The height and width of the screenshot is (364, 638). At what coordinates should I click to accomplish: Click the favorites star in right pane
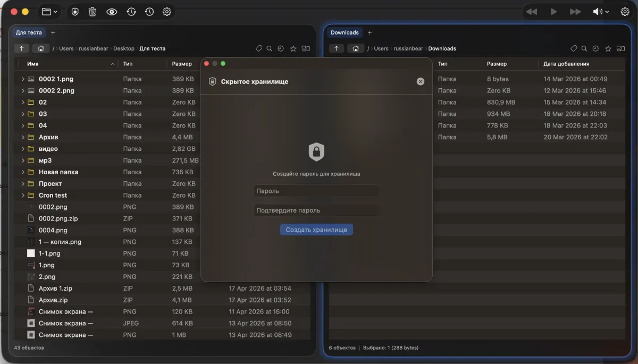point(608,48)
